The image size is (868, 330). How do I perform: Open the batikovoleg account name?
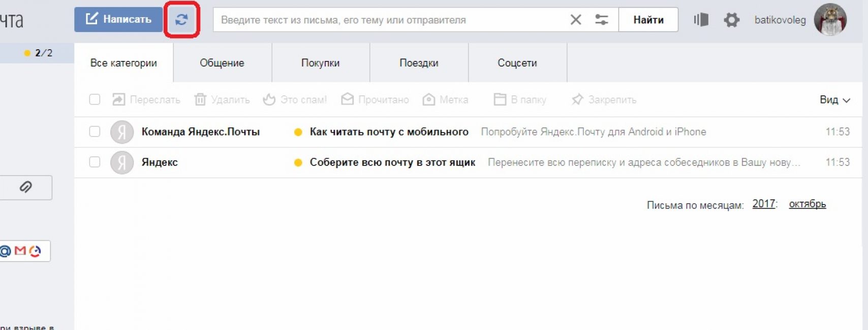(780, 20)
